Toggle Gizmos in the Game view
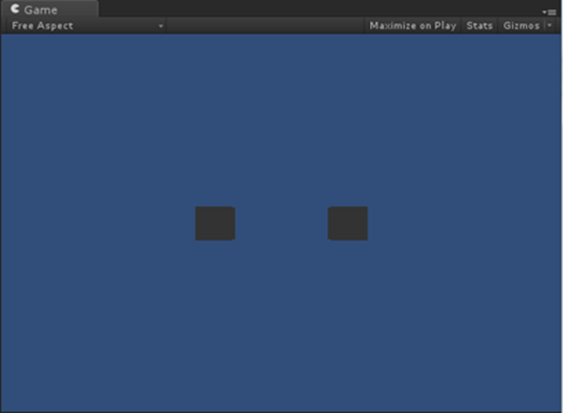 521,26
